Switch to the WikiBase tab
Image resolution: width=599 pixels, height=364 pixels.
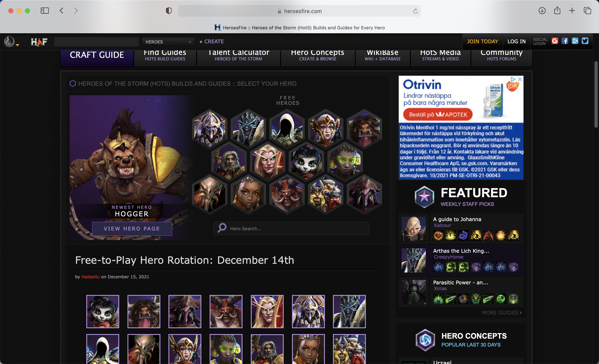(x=382, y=55)
